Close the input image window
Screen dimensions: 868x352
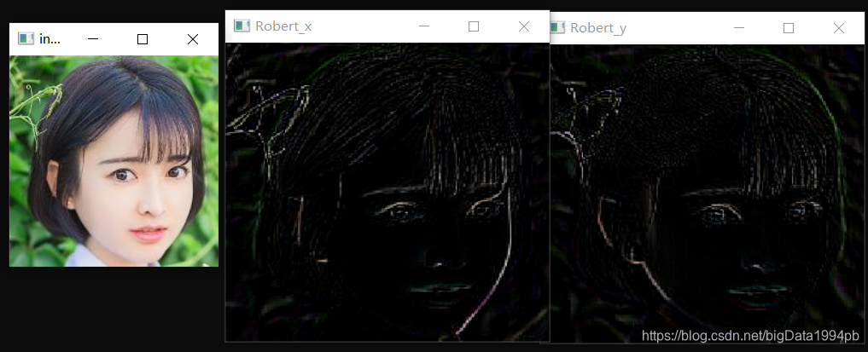[x=193, y=38]
